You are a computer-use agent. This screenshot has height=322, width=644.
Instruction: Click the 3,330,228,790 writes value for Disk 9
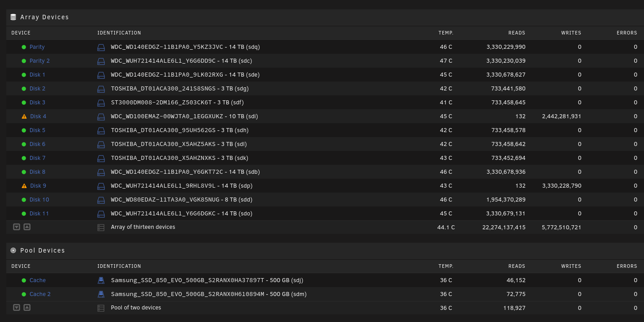click(x=562, y=186)
